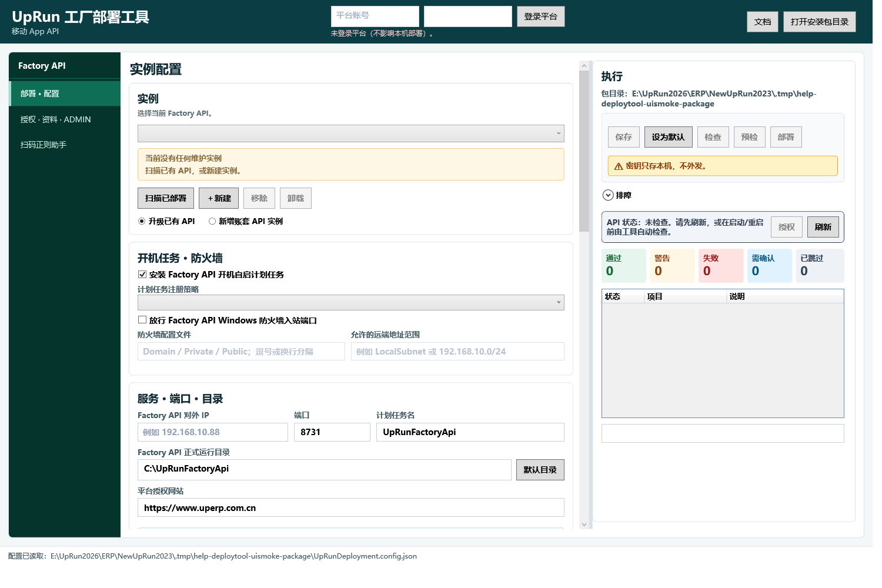882x588 pixels.
Task: Open the 实例 Factory API selection dropdown
Action: 351,133
